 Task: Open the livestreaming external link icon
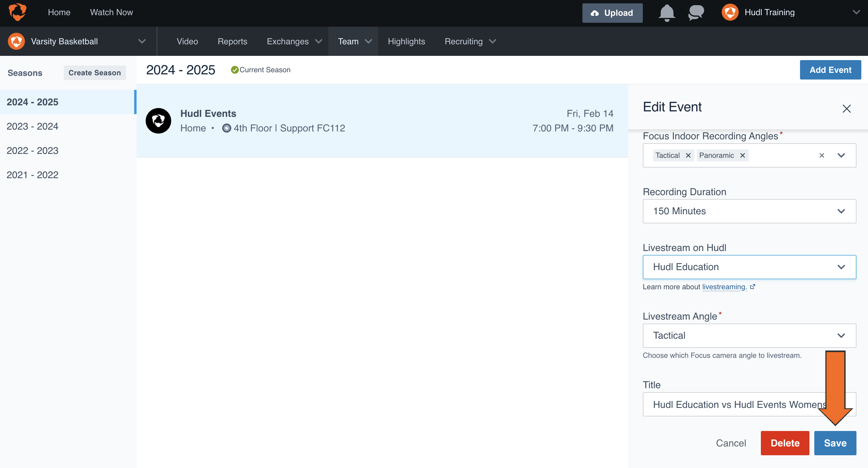pyautogui.click(x=753, y=287)
